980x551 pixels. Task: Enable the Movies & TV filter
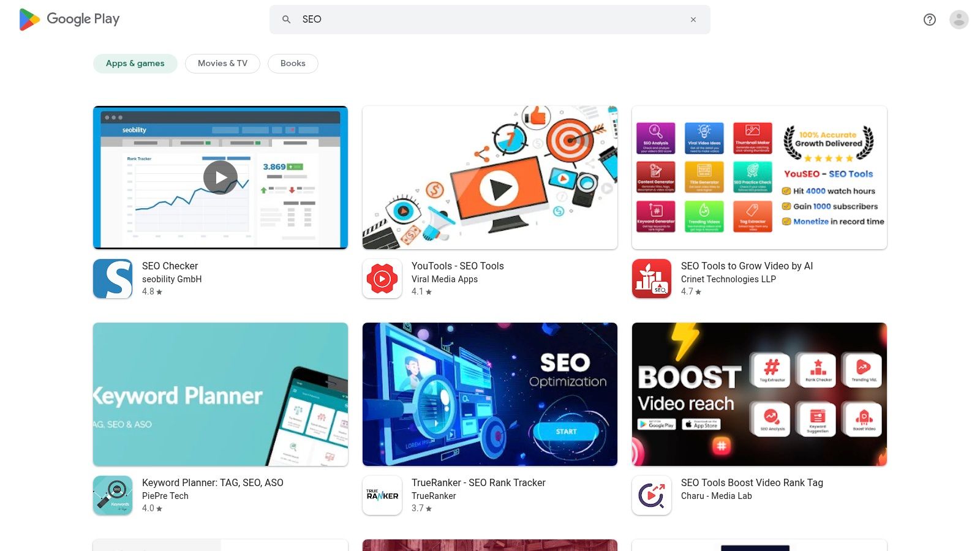tap(222, 63)
